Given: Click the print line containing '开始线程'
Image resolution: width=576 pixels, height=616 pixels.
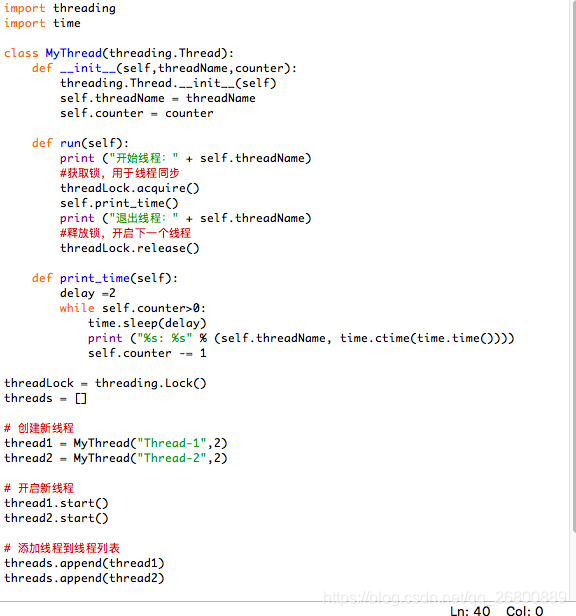Looking at the screenshot, I should coord(185,158).
